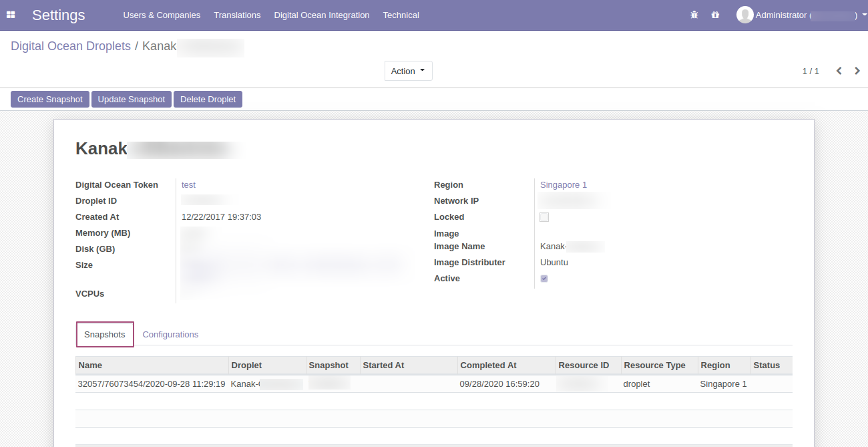
Task: Open Users & Companies menu
Action: [x=162, y=15]
